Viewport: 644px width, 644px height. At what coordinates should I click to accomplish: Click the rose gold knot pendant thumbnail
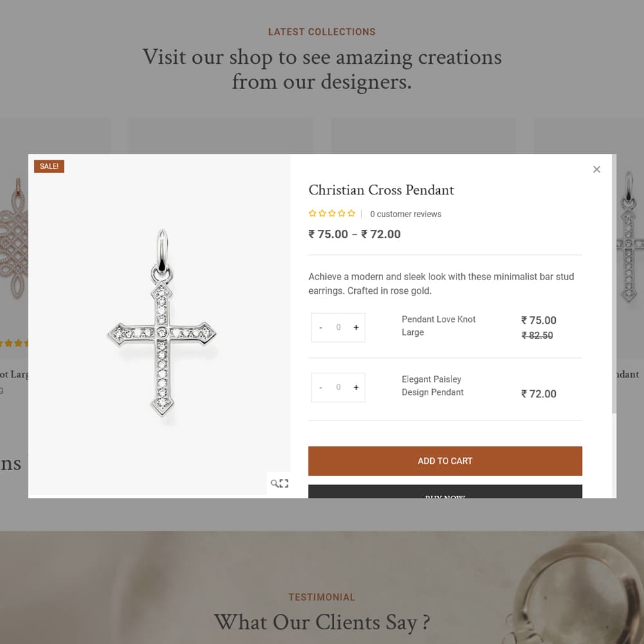14,238
